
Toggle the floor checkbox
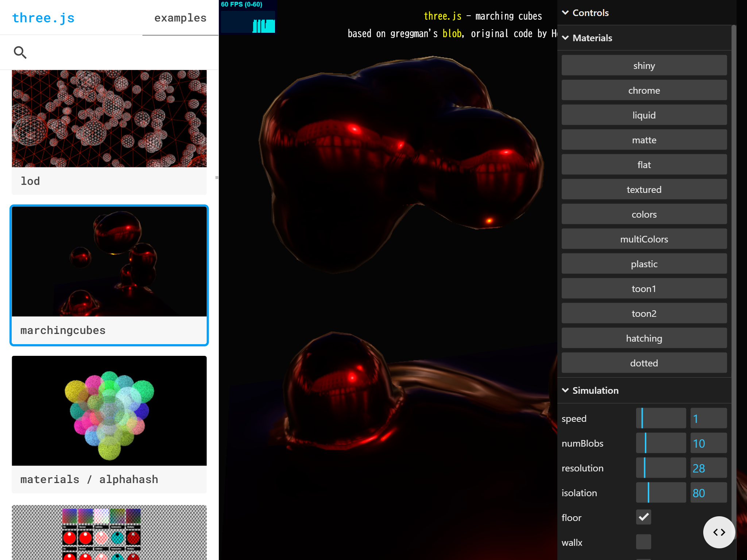pyautogui.click(x=643, y=517)
